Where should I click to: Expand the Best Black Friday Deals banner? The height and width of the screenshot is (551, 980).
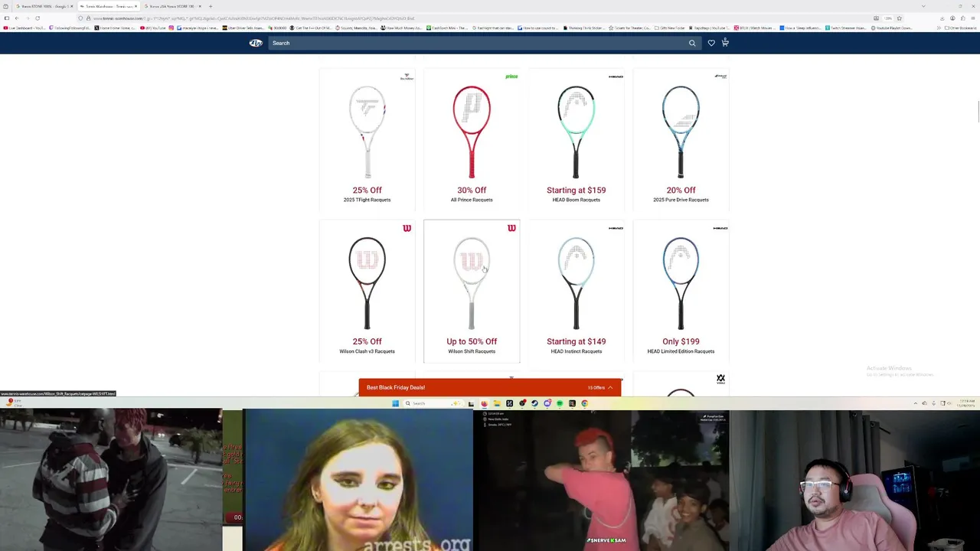click(490, 387)
